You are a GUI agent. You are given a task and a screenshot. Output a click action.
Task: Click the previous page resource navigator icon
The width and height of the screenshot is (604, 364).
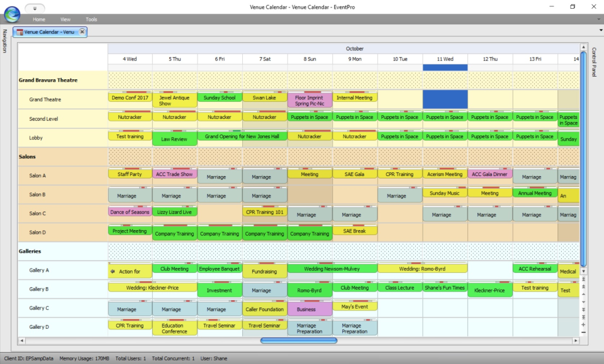tap(584, 287)
